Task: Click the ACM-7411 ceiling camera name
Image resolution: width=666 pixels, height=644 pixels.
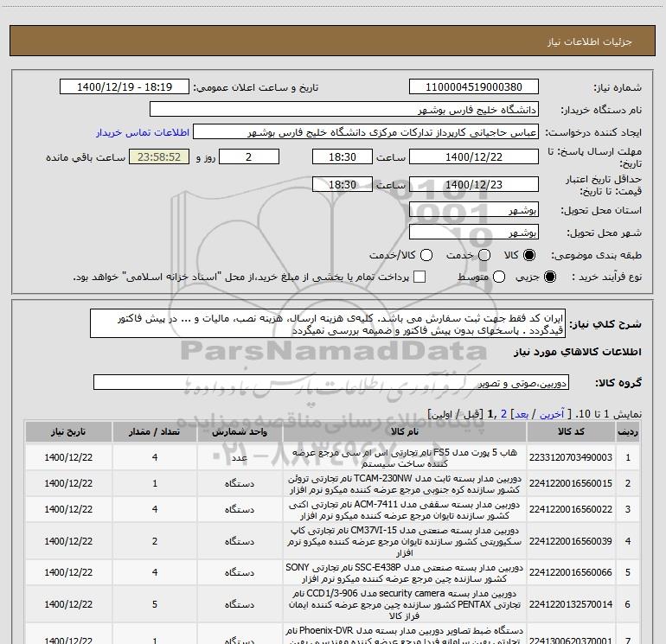Action: pyautogui.click(x=405, y=510)
